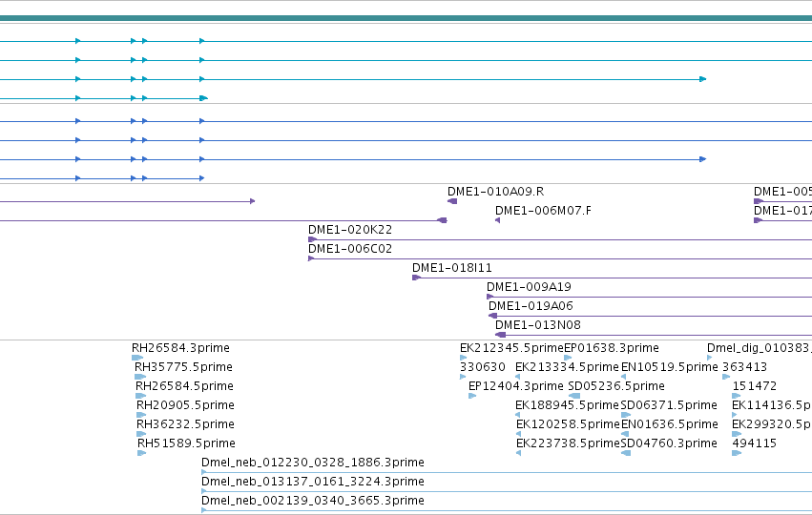812x515 pixels.
Task: Click the Dmel_neb_002139_0340_3665.3prime label
Action: pos(313,502)
